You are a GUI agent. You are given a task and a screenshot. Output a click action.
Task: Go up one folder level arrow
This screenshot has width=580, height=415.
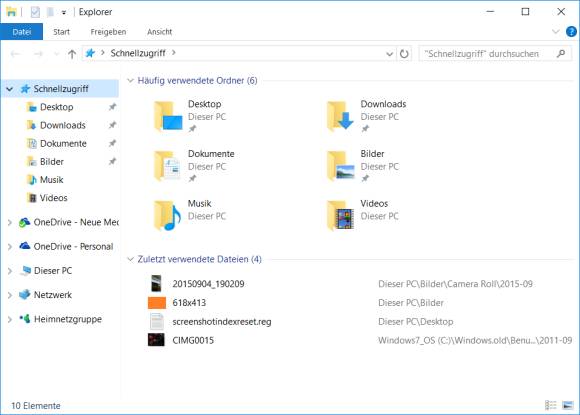pos(72,54)
